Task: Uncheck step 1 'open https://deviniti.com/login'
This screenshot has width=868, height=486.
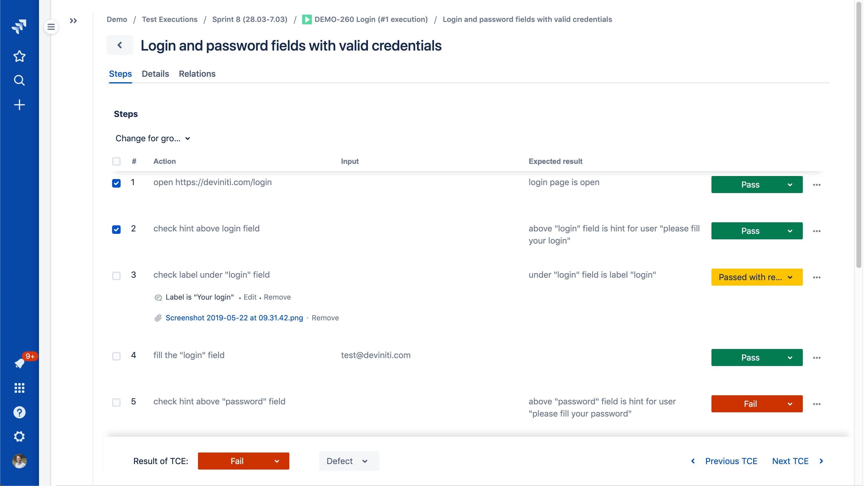Action: [x=116, y=183]
